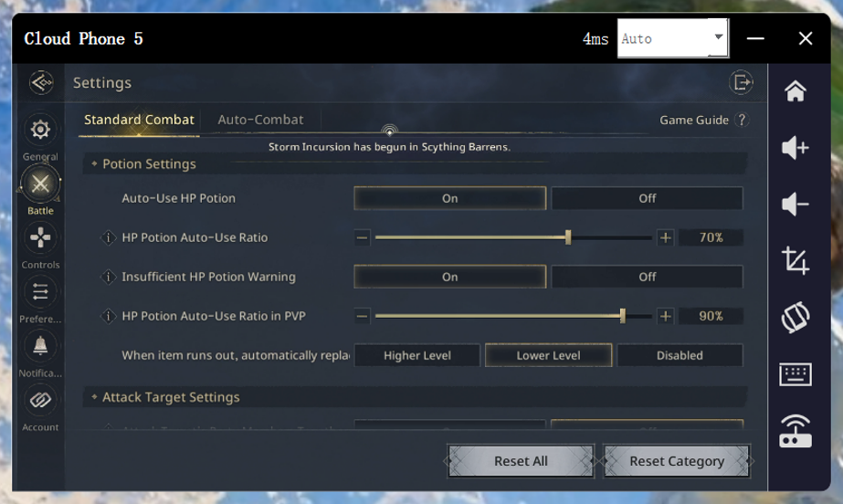Click the 70% ratio value field
This screenshot has width=843, height=504.
tap(711, 237)
